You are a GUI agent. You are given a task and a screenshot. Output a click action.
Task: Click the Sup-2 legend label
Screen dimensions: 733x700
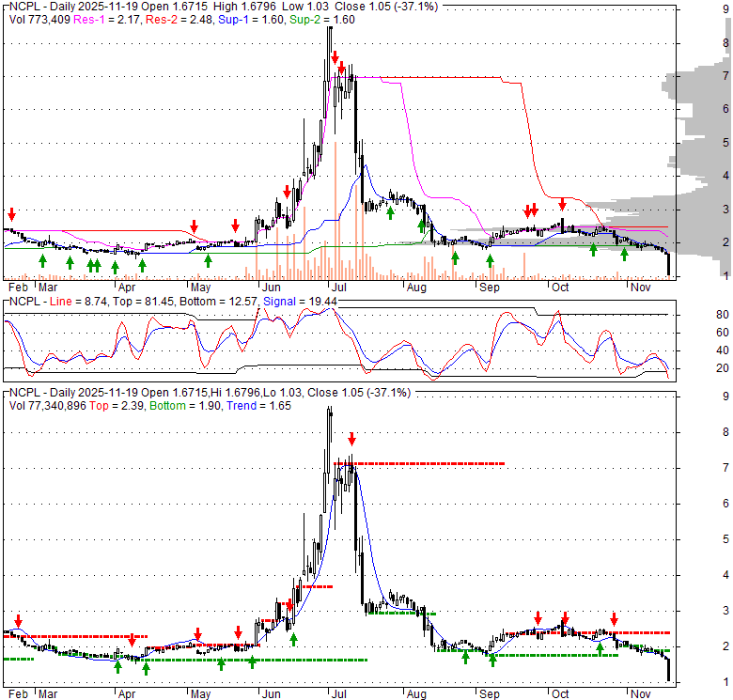click(x=304, y=20)
